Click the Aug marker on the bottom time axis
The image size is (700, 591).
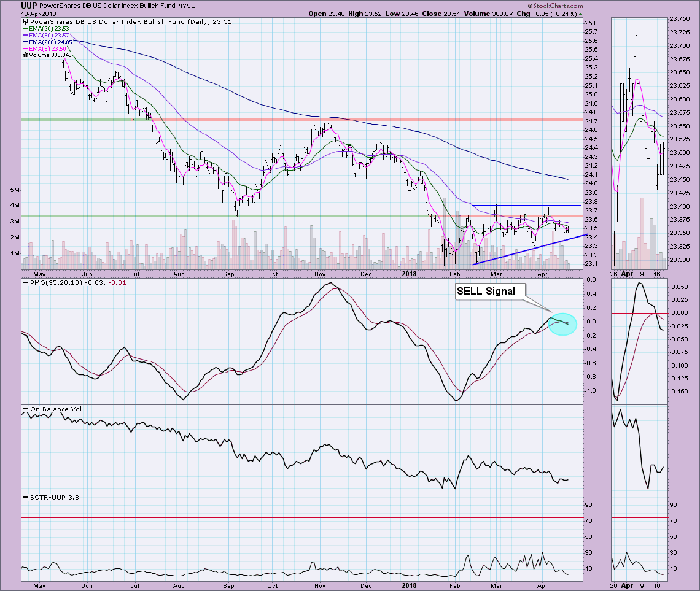pos(179,585)
